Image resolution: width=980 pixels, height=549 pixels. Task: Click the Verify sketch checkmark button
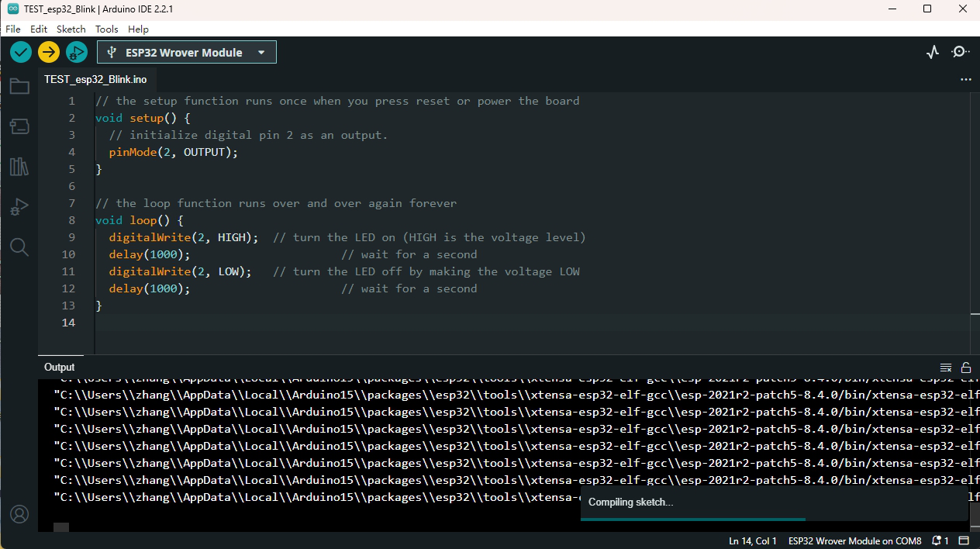tap(21, 52)
